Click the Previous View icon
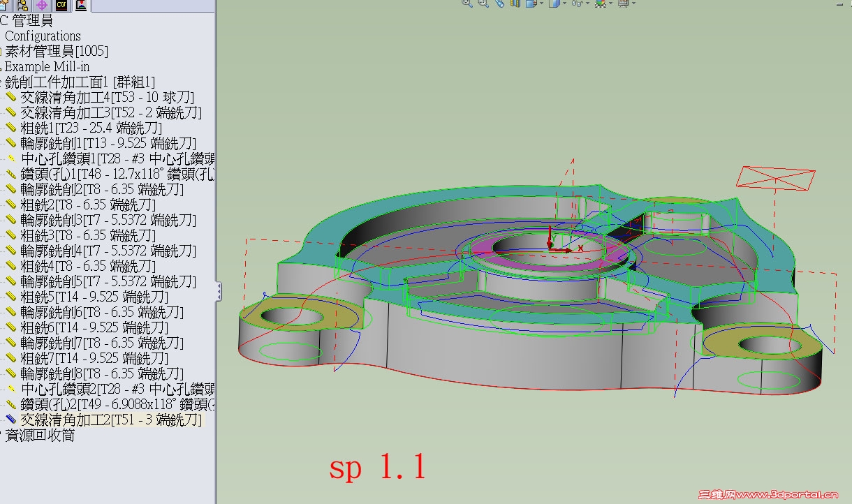The height and width of the screenshot is (504, 852). pos(499,3)
